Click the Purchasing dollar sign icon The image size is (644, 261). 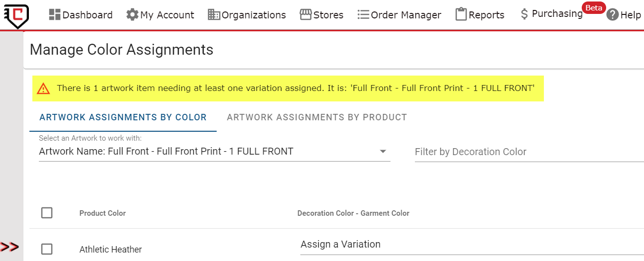tap(524, 14)
